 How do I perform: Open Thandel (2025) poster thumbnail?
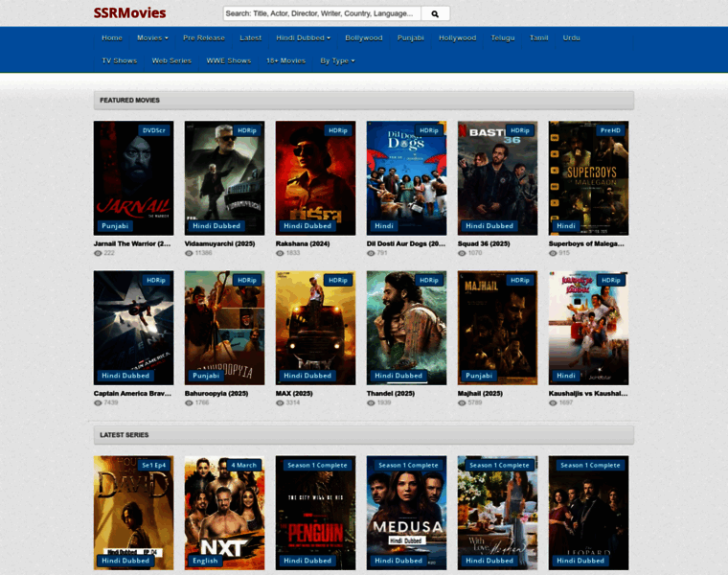407,328
